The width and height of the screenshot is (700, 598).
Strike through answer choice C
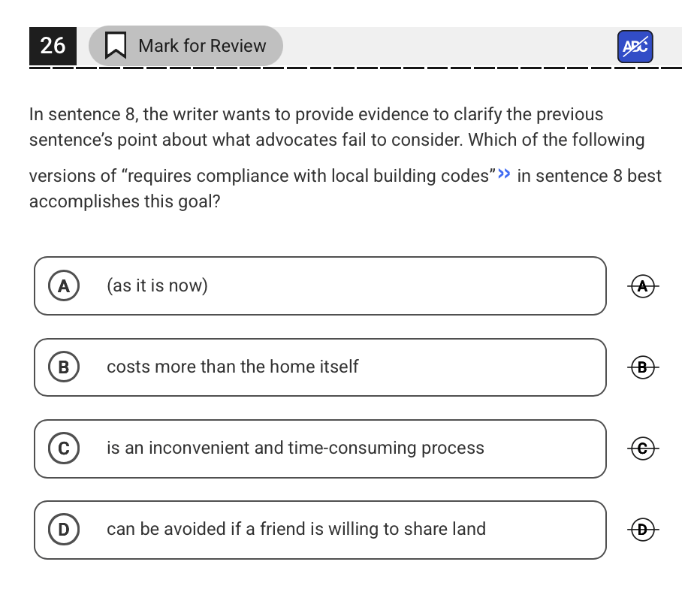coord(643,448)
